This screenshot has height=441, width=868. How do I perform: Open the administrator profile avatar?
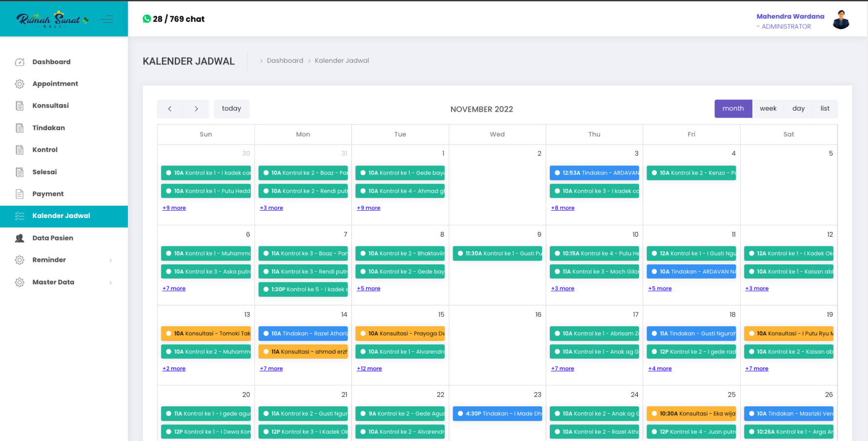click(x=841, y=20)
